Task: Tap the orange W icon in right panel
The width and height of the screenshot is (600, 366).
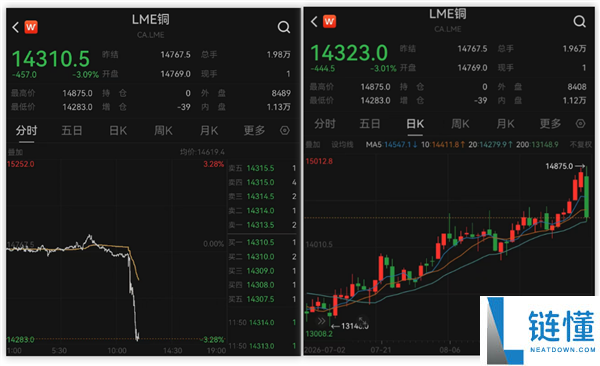Action: point(329,21)
